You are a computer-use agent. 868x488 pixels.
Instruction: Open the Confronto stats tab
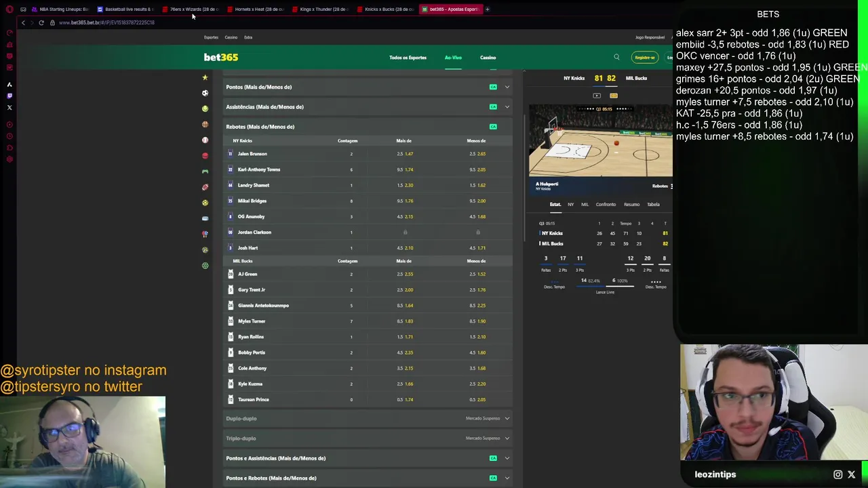coord(606,204)
